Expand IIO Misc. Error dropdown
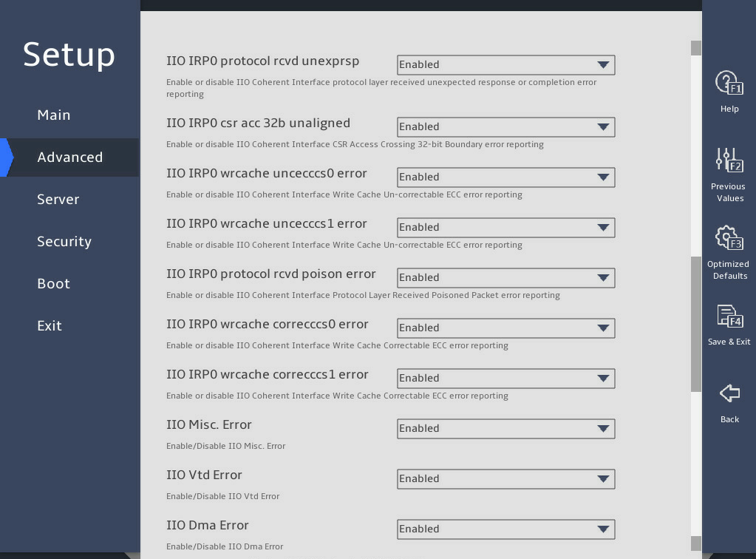Viewport: 756px width, 559px height. coord(505,428)
